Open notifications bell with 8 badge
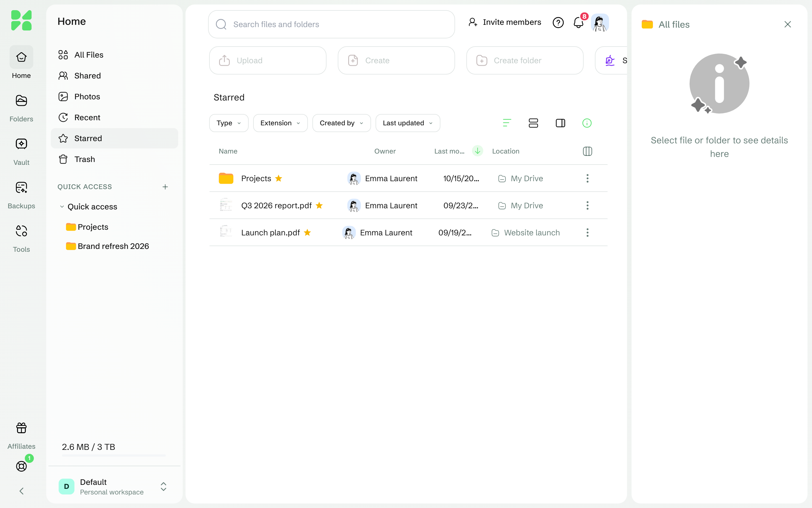The width and height of the screenshot is (812, 508). [579, 23]
